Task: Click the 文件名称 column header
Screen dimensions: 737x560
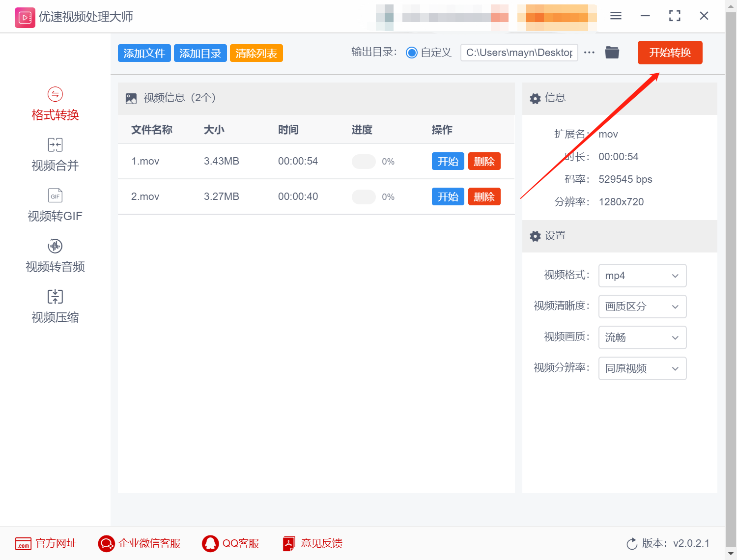Action: point(152,130)
